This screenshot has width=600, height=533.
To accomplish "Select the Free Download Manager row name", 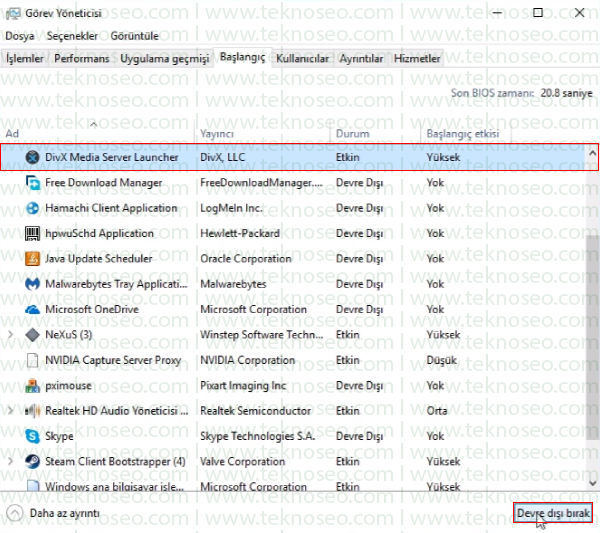I will click(103, 183).
